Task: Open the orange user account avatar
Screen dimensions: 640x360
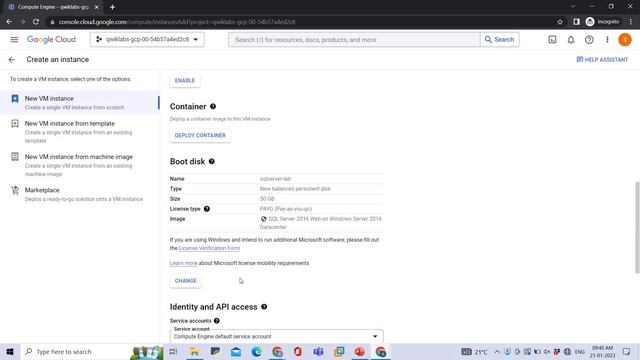Action: click(624, 40)
